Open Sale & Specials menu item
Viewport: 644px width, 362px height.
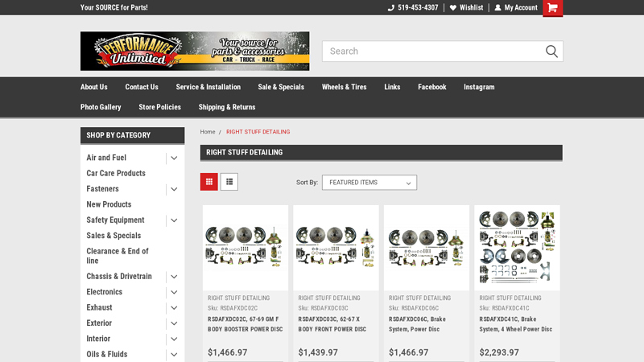click(x=281, y=87)
